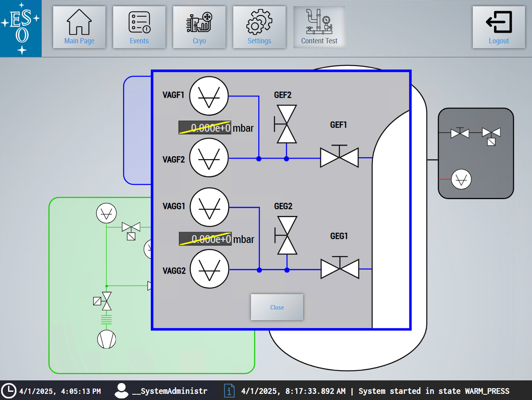
Task: Click the VAGG1 vacuum gauge symbol
Action: point(210,207)
